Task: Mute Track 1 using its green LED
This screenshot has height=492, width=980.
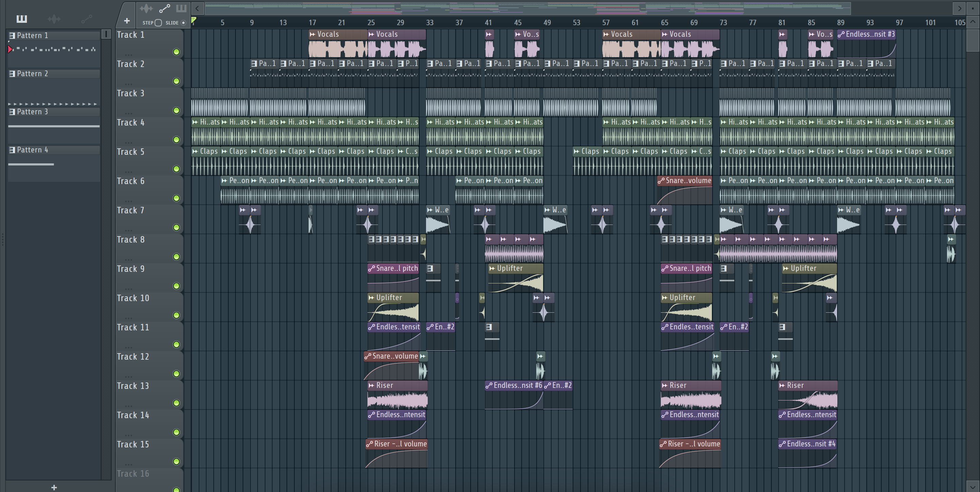Action: coord(176,52)
